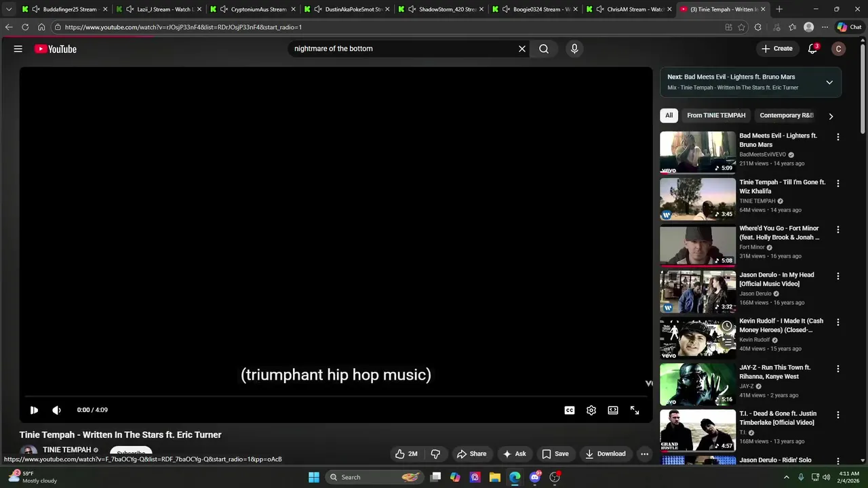Clear the search box text
The image size is (868, 488).
[522, 49]
